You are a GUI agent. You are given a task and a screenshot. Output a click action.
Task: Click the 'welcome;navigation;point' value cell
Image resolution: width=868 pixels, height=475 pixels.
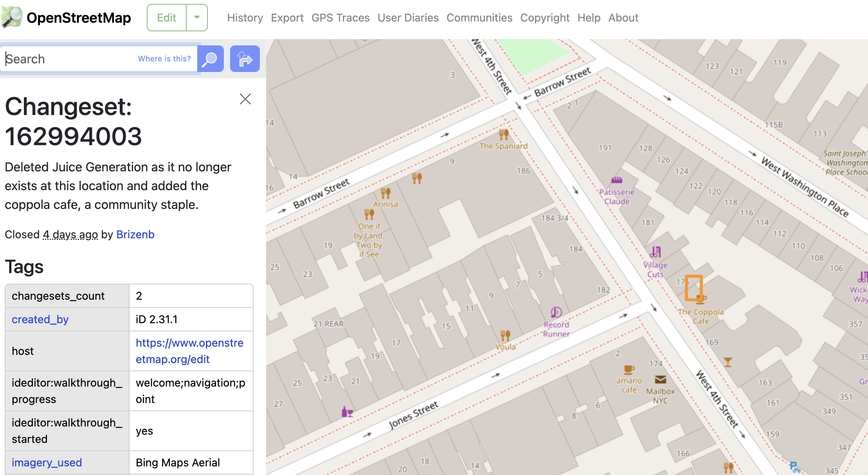point(191,391)
